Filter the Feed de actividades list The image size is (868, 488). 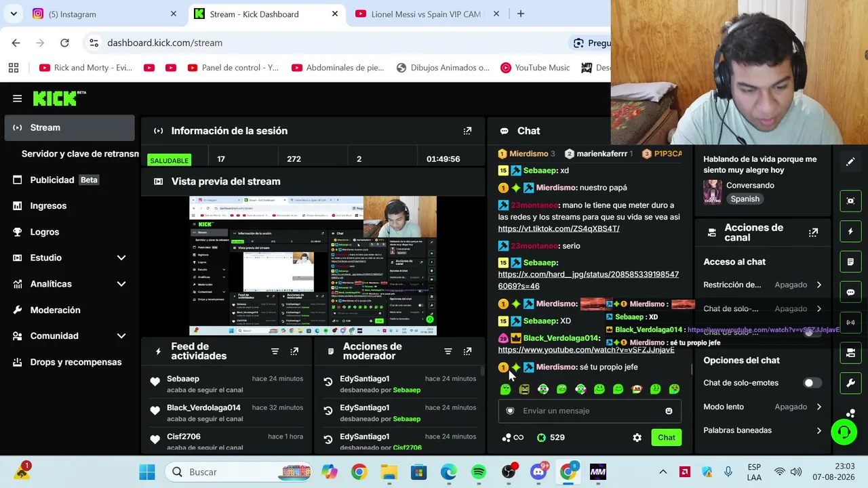[275, 351]
